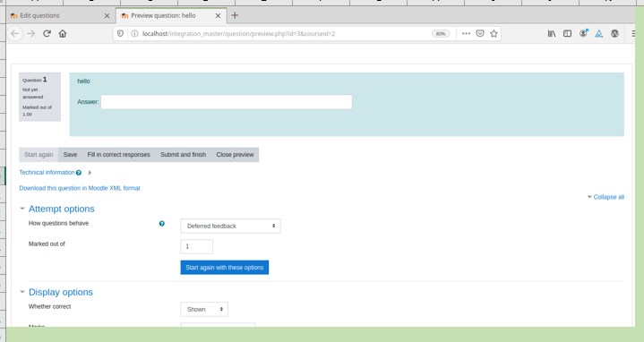Click Close preview button
644x342 pixels.
click(235, 155)
